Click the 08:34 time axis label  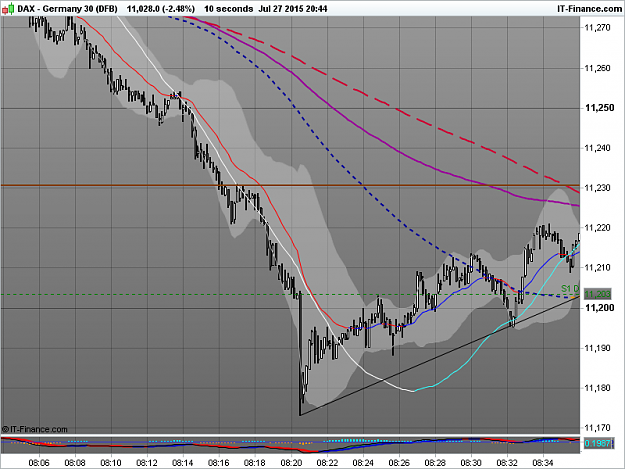543,463
